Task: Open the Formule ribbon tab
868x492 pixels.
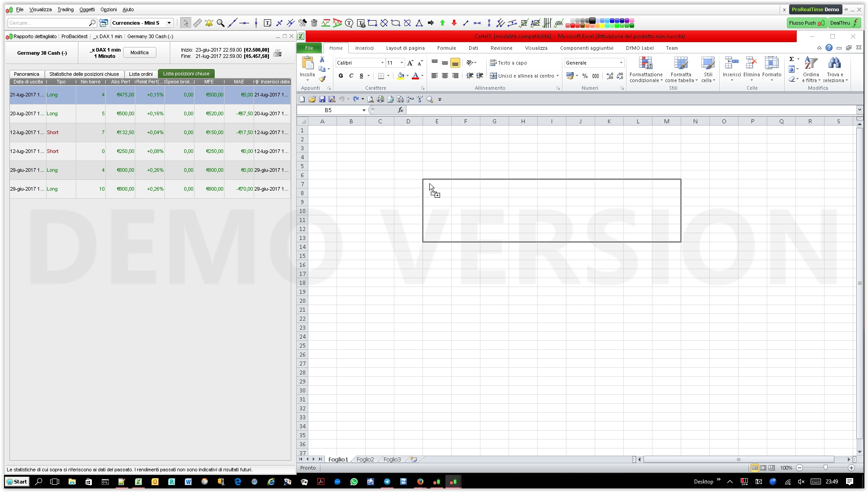Action: [x=446, y=48]
